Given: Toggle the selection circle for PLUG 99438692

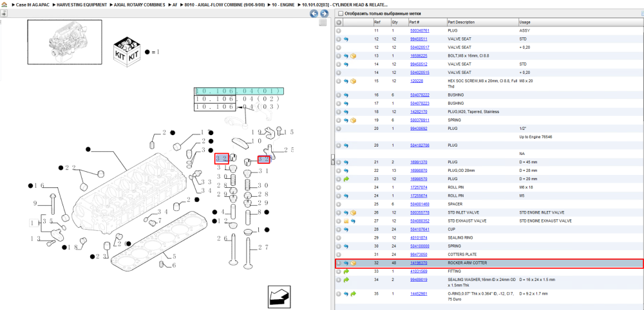Looking at the screenshot, I should click(339, 129).
